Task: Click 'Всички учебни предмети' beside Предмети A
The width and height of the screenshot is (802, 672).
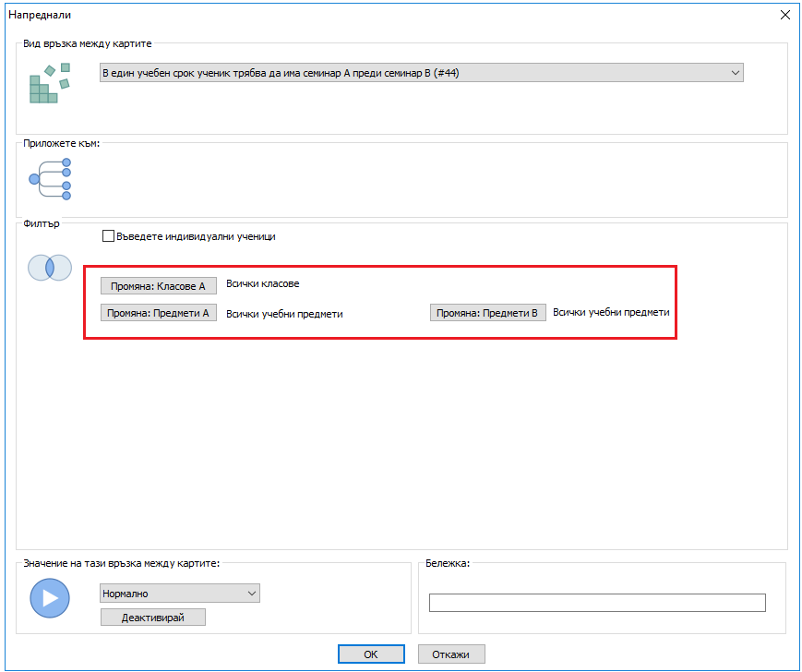Action: tap(284, 314)
